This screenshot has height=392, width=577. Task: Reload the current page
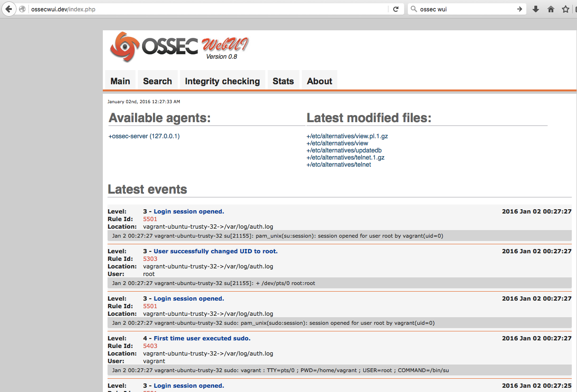pyautogui.click(x=396, y=9)
